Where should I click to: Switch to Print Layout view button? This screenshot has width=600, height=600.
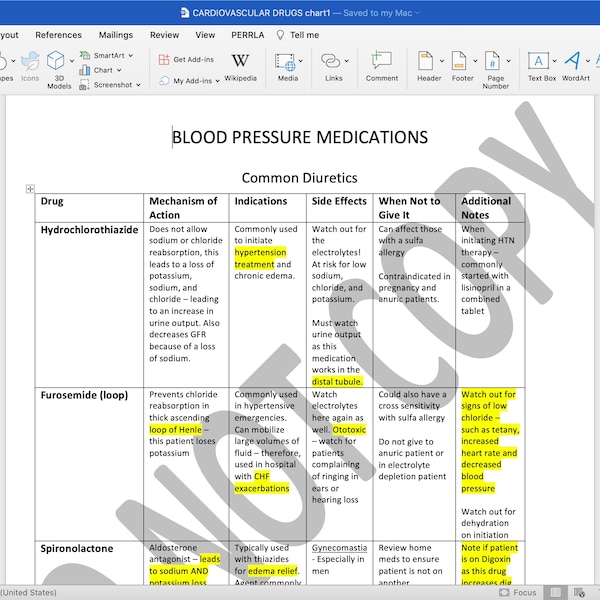[556, 592]
